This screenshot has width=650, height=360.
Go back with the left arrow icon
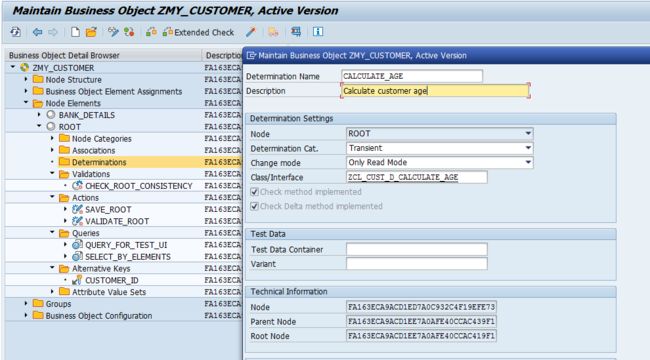point(37,32)
